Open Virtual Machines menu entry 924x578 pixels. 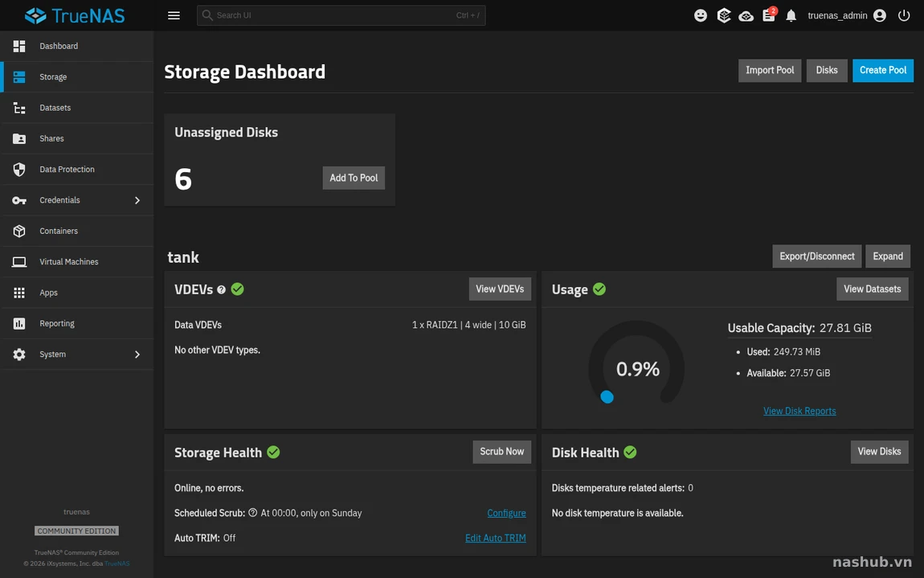(x=77, y=262)
